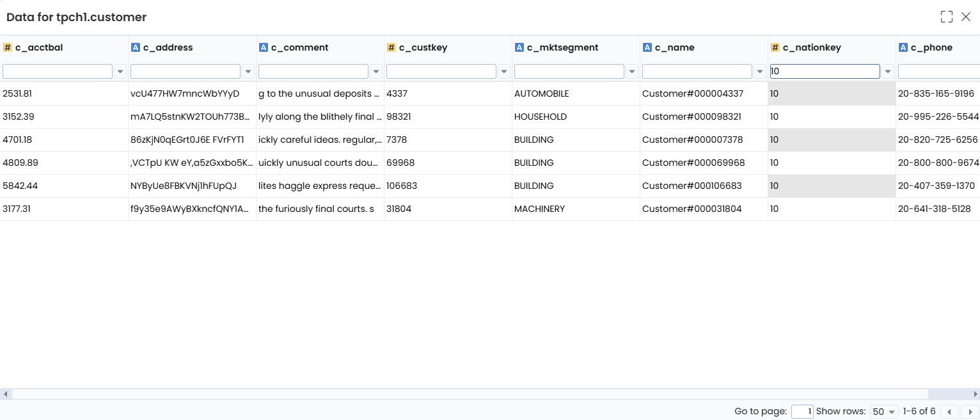Open filter options for c_nationkey

point(888,72)
